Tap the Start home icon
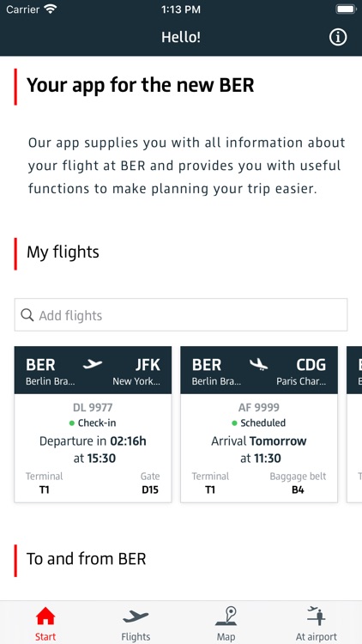362x644 pixels. (x=45, y=617)
